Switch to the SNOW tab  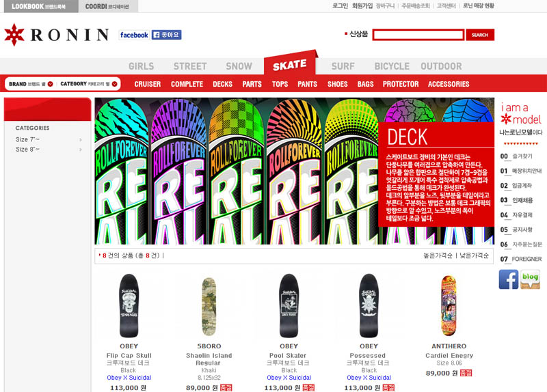pyautogui.click(x=239, y=66)
